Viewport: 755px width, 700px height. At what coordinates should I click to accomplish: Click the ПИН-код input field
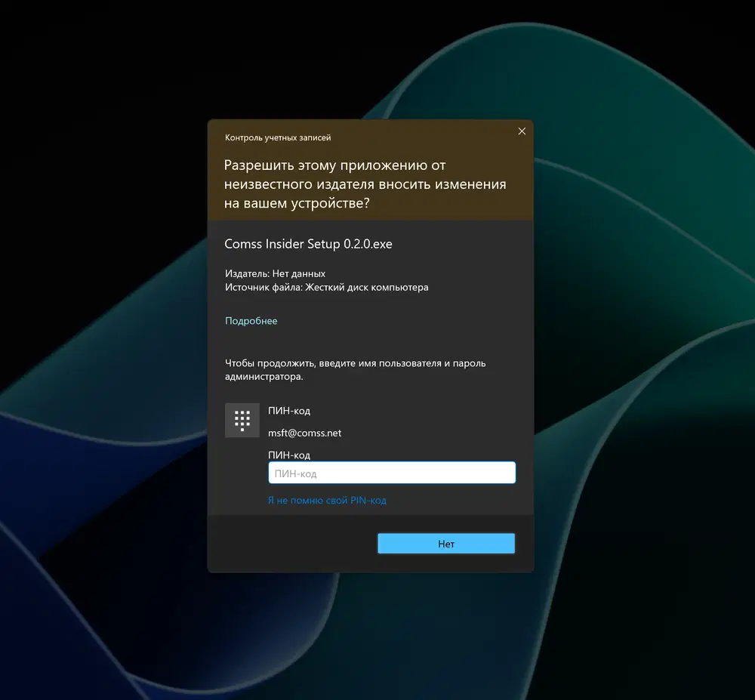click(x=391, y=473)
